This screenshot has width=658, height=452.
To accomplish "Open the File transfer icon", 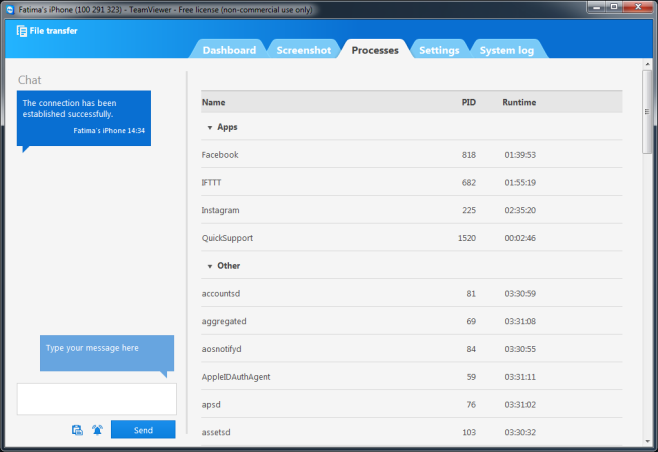I will pyautogui.click(x=22, y=31).
